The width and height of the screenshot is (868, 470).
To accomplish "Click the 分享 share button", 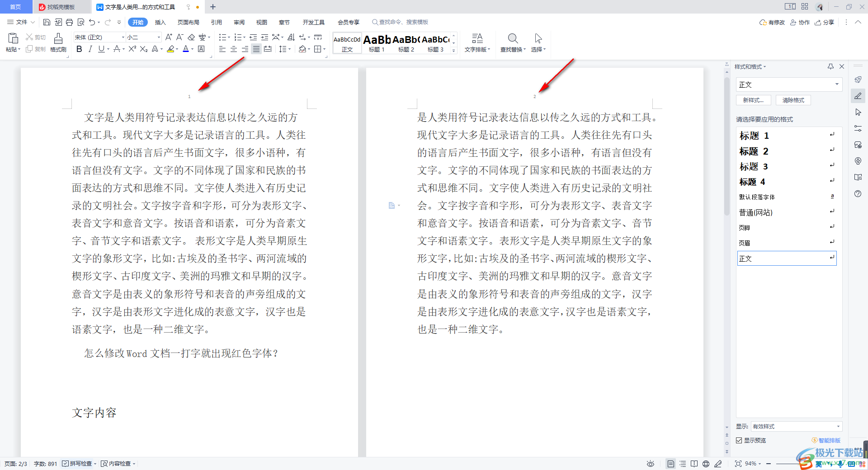I will [825, 22].
